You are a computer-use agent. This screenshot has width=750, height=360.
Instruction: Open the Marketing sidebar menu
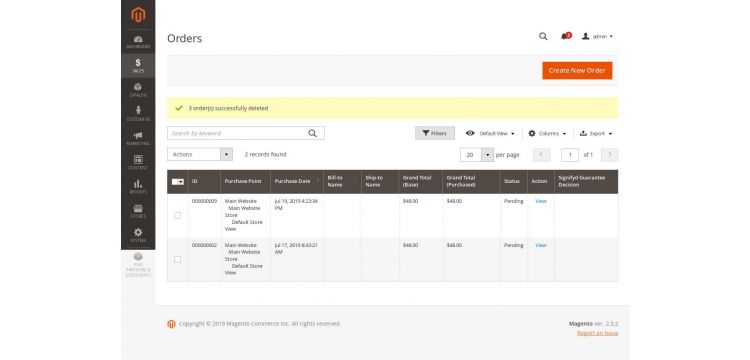(138, 139)
